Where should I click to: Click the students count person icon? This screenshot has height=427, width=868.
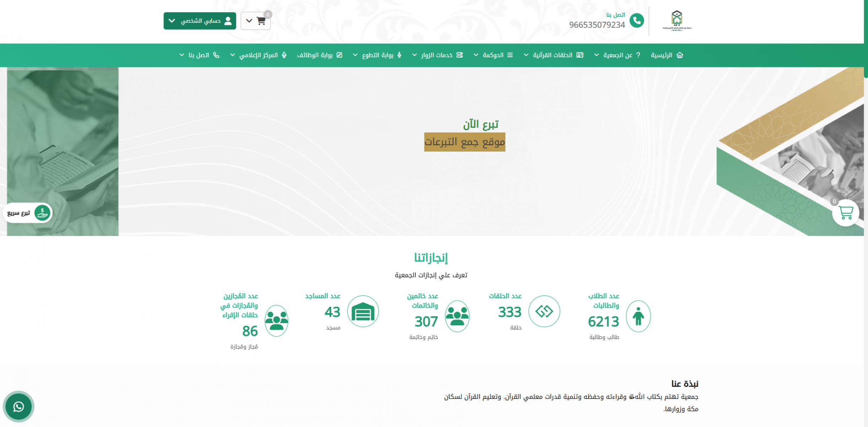pos(638,316)
